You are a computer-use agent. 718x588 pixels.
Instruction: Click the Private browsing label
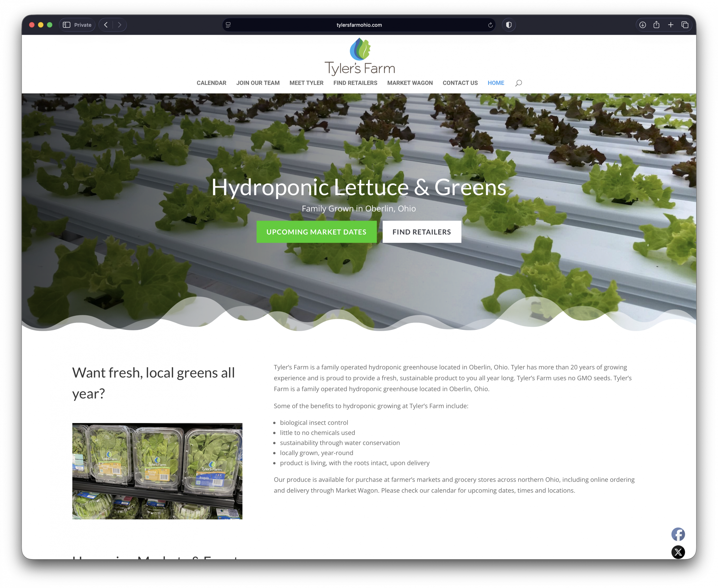83,25
